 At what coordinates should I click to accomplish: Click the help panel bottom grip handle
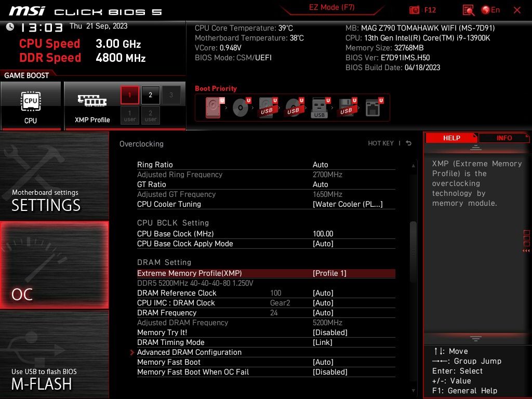coord(476,339)
